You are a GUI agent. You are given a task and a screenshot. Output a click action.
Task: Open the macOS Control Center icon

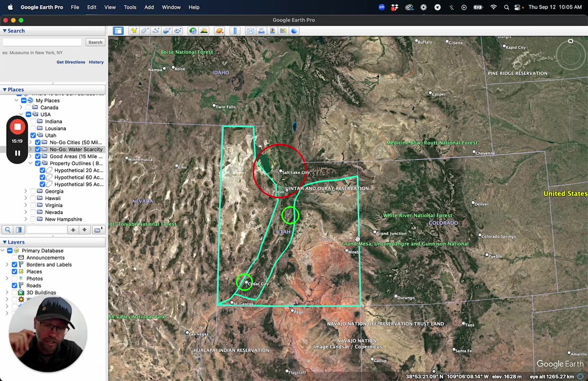(518, 7)
